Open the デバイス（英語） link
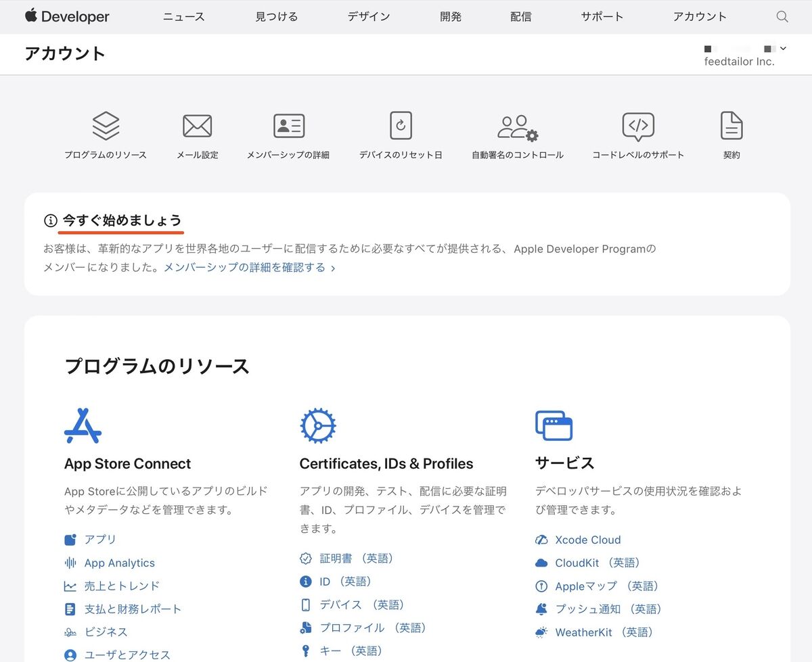Screen dimensions: 812x662 362,605
